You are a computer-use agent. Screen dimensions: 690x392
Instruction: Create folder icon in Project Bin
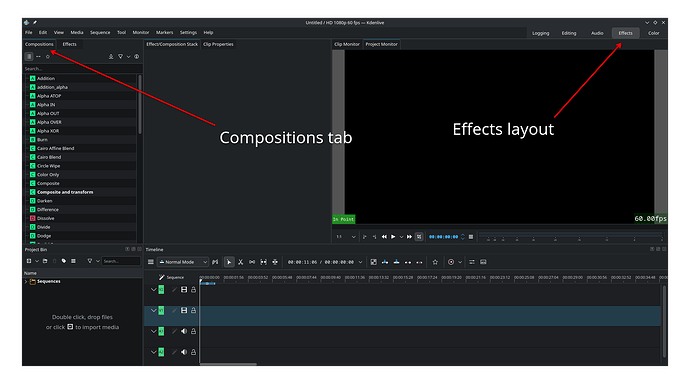click(45, 261)
